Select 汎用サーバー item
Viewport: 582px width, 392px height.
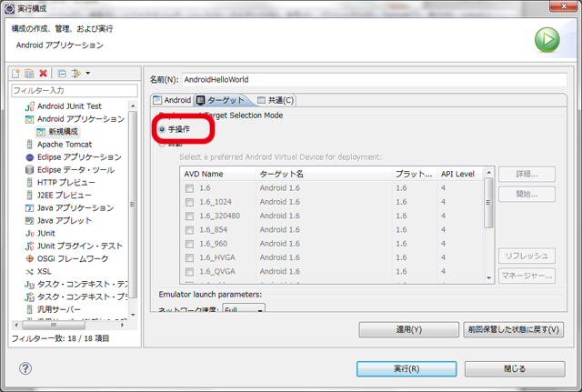[x=58, y=309]
